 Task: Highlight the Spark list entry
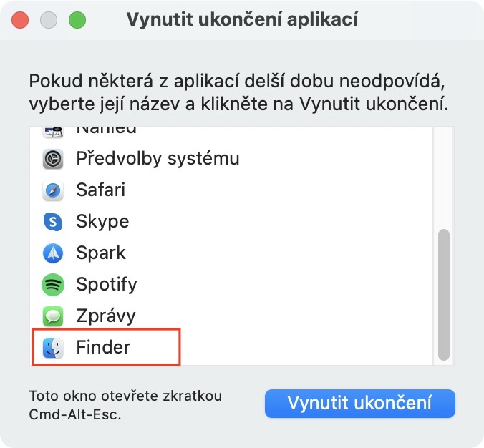(101, 253)
